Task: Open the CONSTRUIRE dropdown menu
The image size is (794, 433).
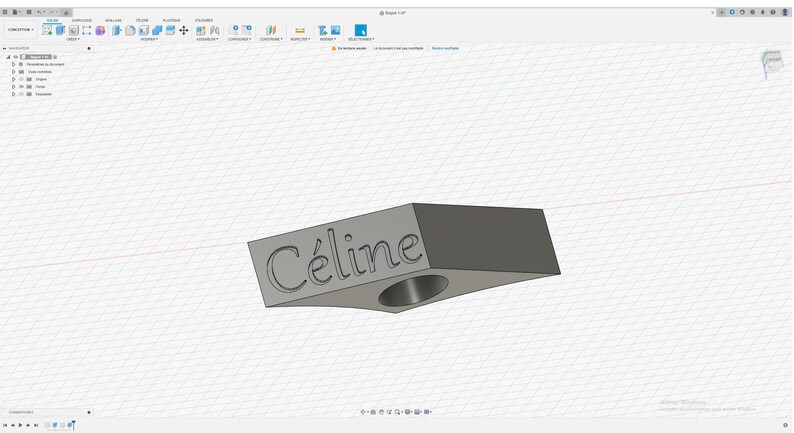Action: (271, 39)
